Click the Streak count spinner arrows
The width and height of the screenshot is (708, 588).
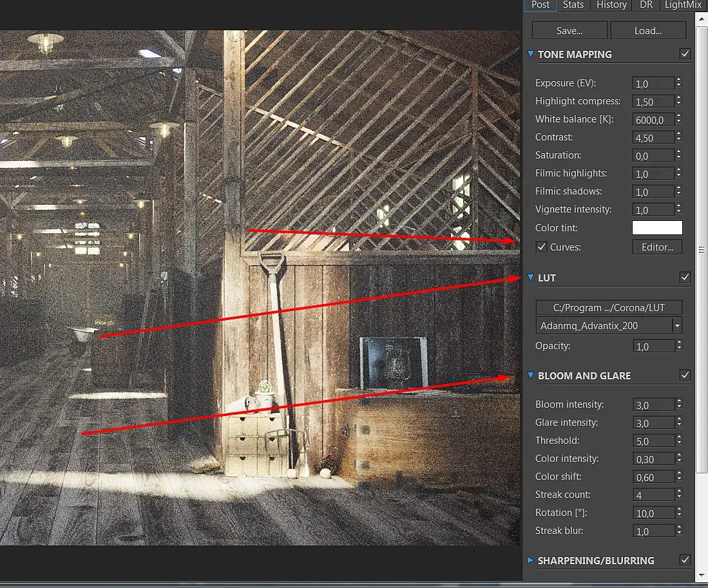[678, 494]
